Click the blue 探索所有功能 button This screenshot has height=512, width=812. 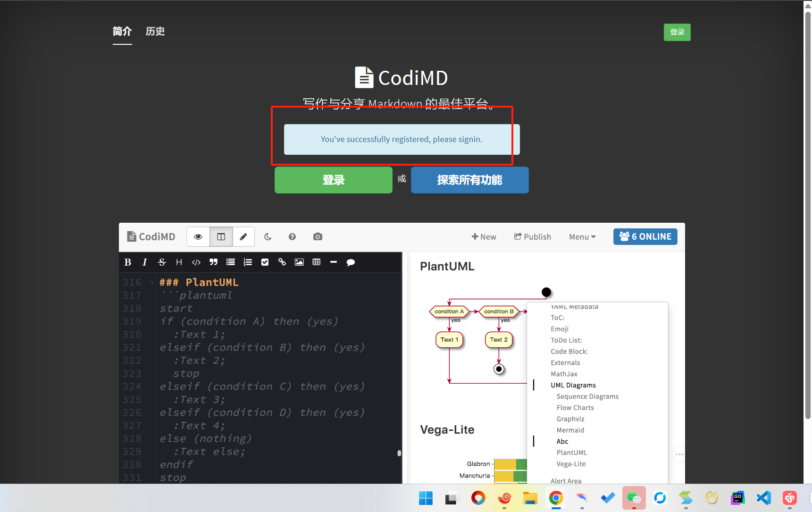click(469, 180)
